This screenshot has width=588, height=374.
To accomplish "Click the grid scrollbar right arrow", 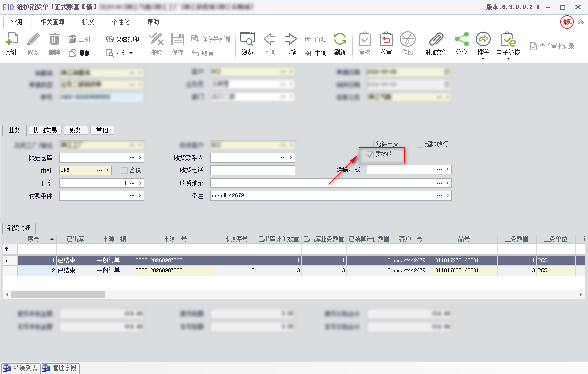I will [581, 295].
